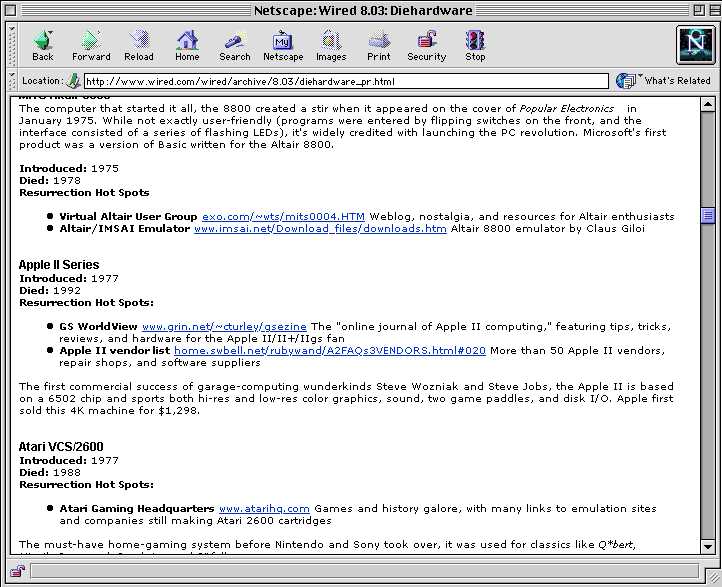Open the www.atarihq.com link
Viewport: 722px width, 587px height.
tap(264, 509)
